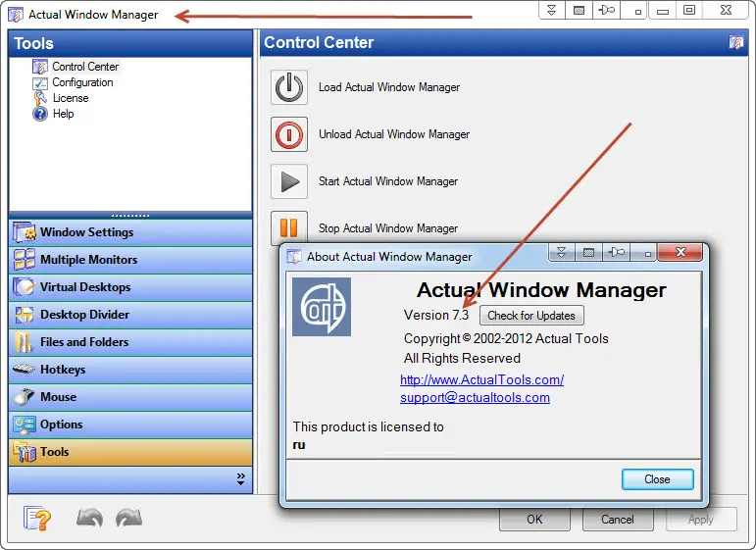756x550 pixels.
Task: Open the Window Settings section
Action: (x=130, y=232)
